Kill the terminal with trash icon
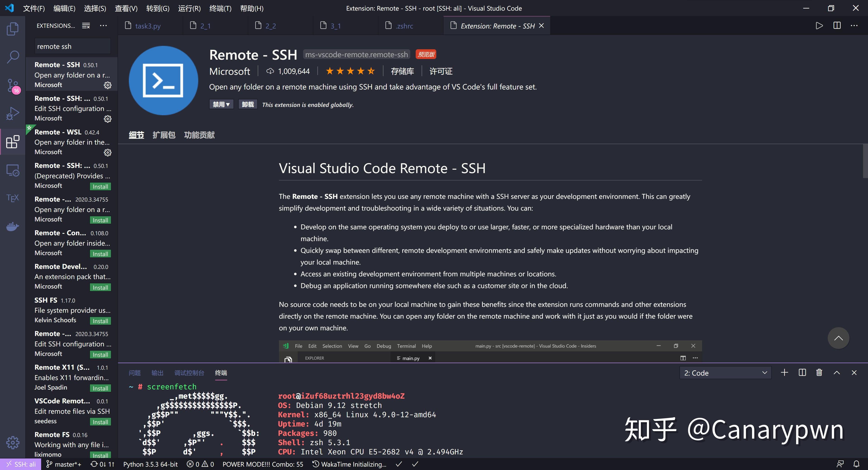 point(819,372)
